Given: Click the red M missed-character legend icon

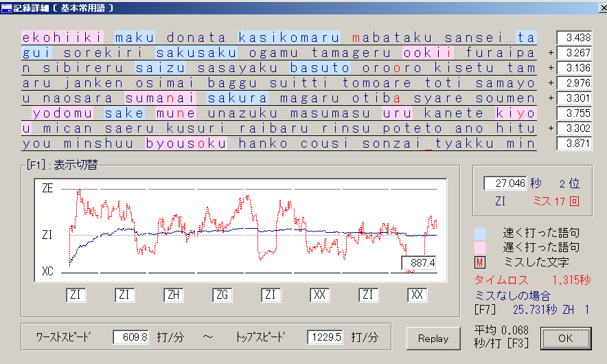Looking at the screenshot, I should (x=480, y=262).
